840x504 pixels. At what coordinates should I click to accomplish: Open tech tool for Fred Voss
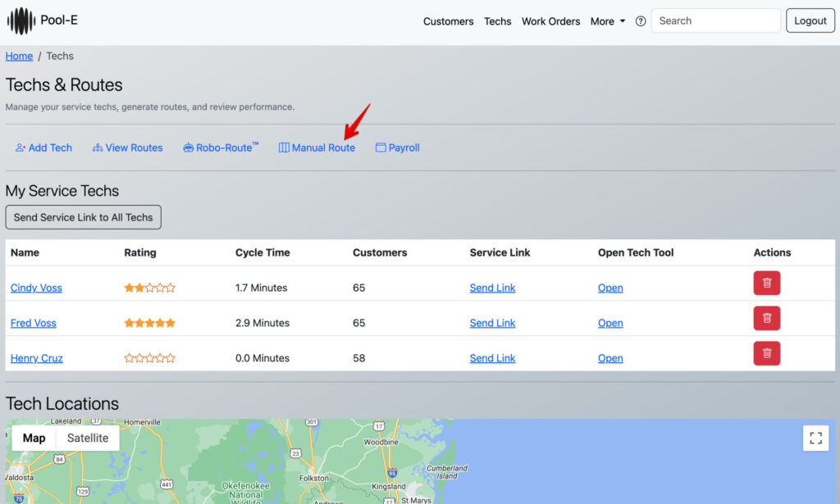[610, 323]
